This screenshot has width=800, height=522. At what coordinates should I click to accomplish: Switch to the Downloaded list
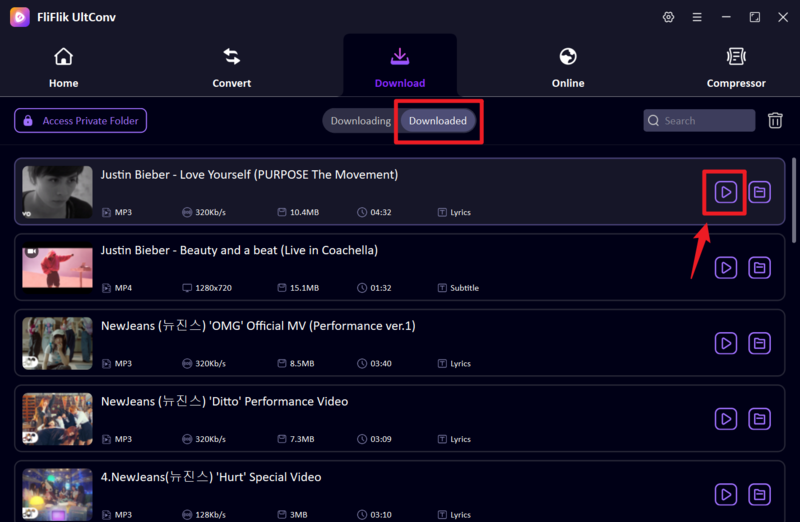tap(437, 121)
